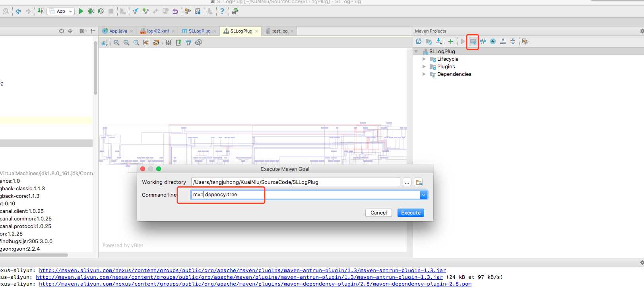This screenshot has height=288, width=644.
Task: Browse the working directory with the ellipsis button
Action: 407,182
